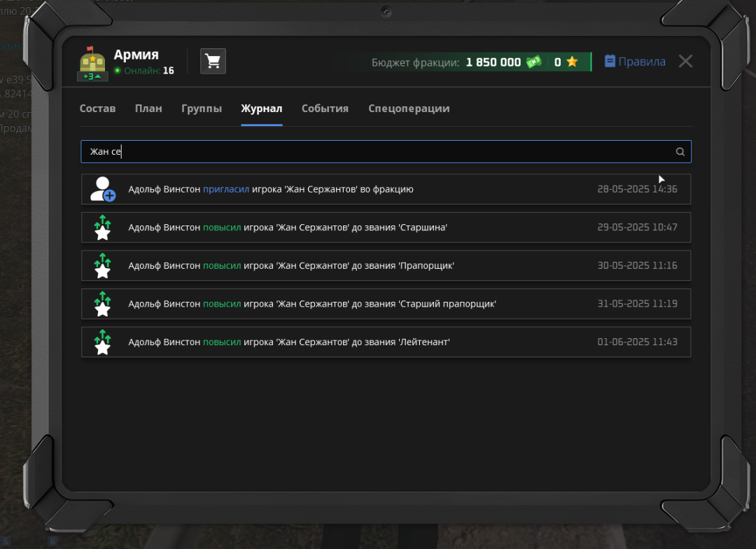The width and height of the screenshot is (756, 549).
Task: Click 'повысил' in the Лейтенант row
Action: tap(222, 342)
